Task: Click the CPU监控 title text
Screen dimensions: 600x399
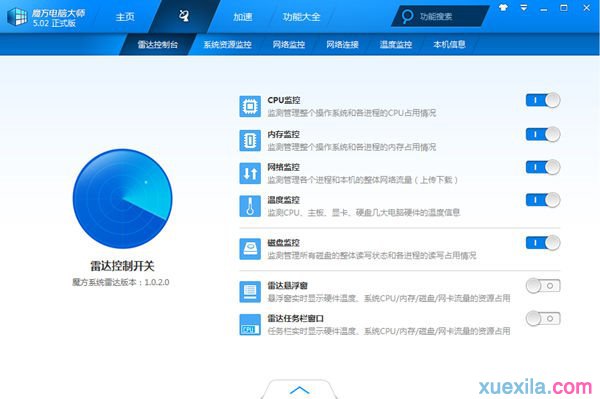Action: coord(284,100)
